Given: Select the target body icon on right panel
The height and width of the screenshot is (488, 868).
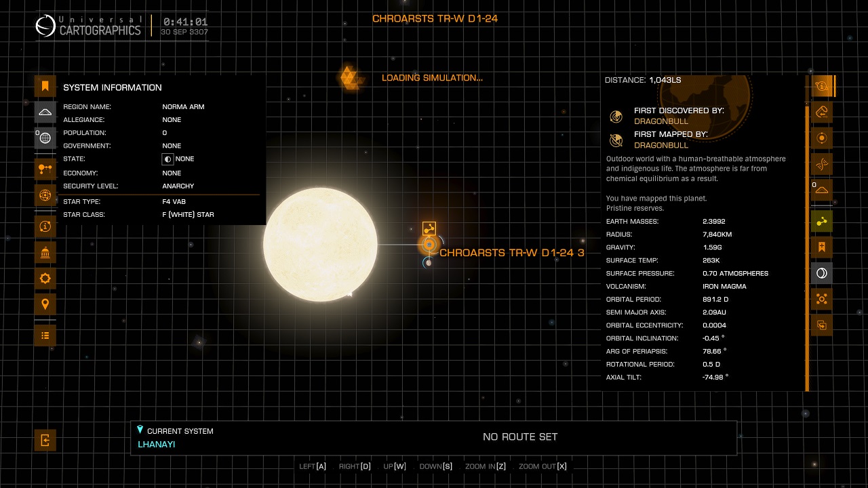Looking at the screenshot, I should coord(822,138).
